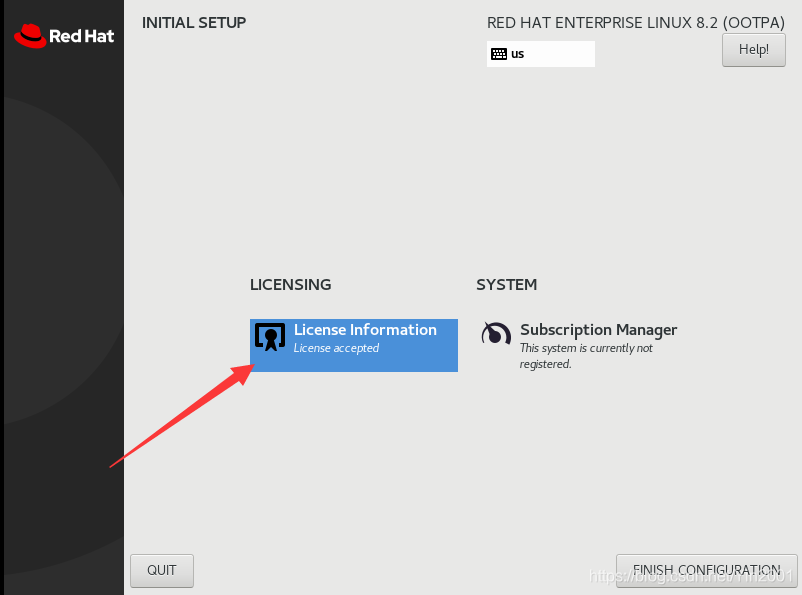
Task: Open License Information item
Action: [353, 345]
